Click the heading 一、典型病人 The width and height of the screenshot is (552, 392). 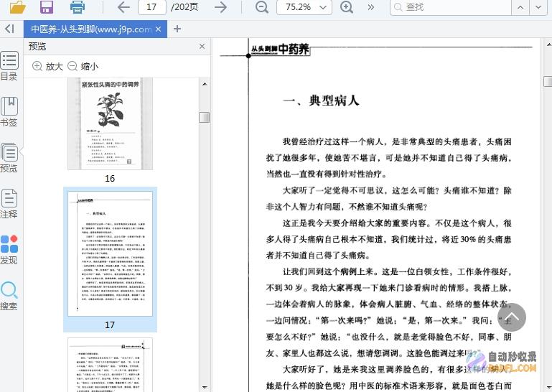pyautogui.click(x=321, y=101)
